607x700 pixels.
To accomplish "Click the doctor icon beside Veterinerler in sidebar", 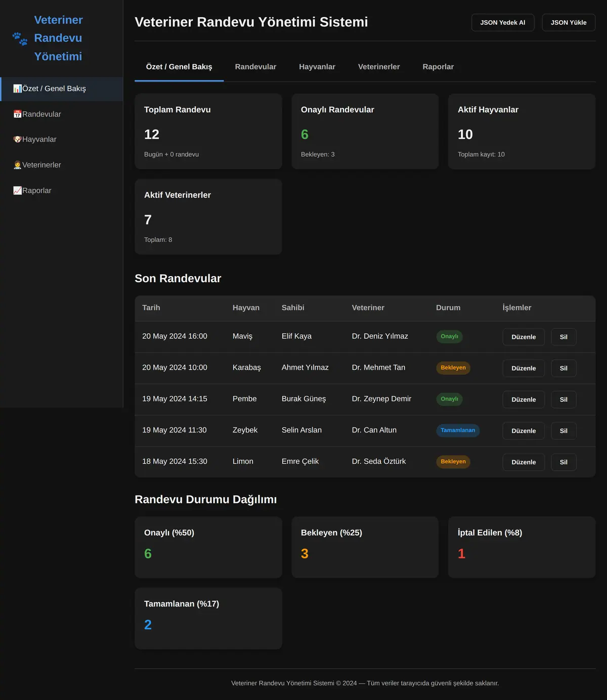I will (x=17, y=165).
